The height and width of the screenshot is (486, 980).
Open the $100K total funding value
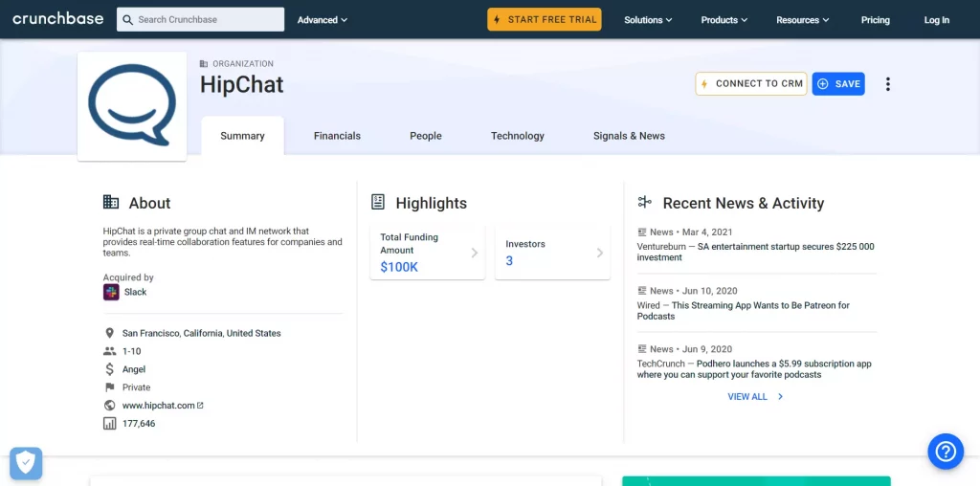399,267
